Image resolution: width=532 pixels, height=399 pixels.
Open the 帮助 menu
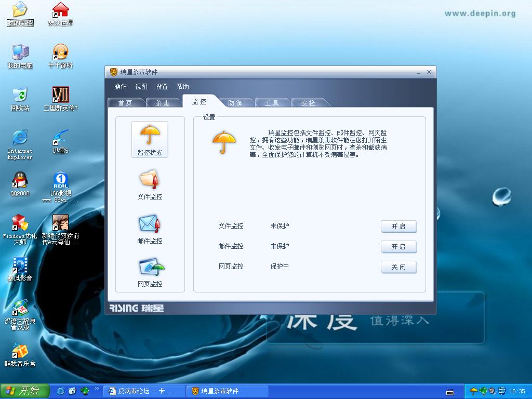[x=182, y=87]
